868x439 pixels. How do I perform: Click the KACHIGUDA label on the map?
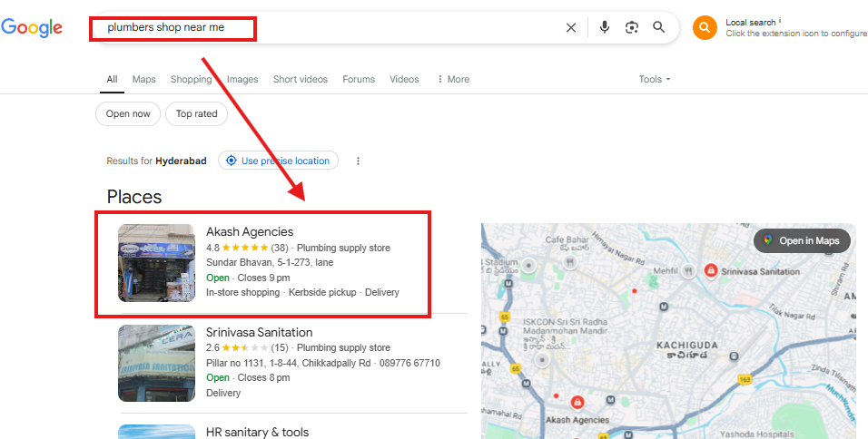[686, 346]
